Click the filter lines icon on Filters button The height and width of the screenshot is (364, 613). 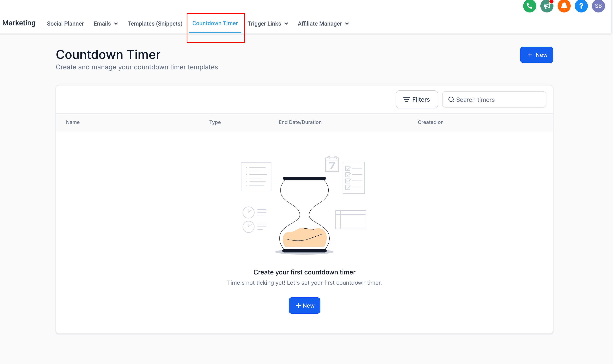coord(406,100)
